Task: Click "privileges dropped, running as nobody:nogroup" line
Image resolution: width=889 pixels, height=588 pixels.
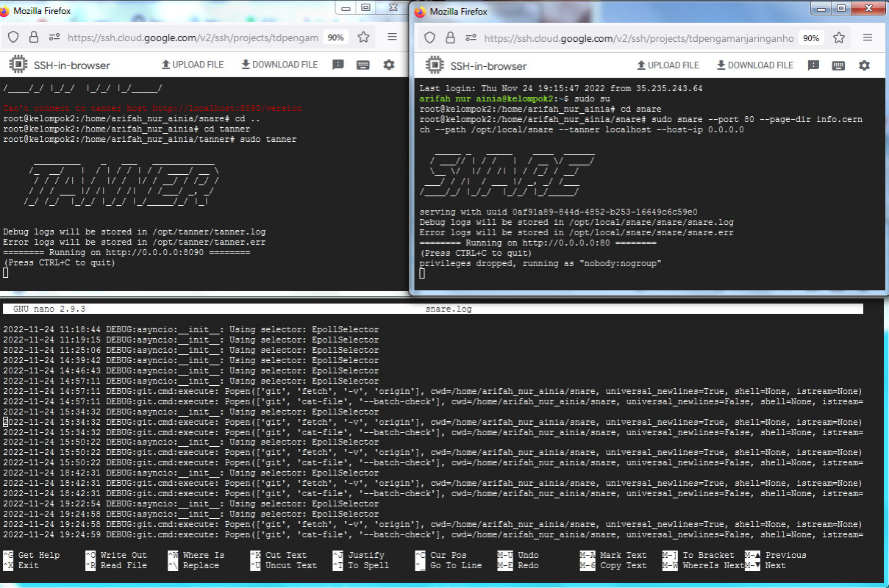Action: pos(540,263)
